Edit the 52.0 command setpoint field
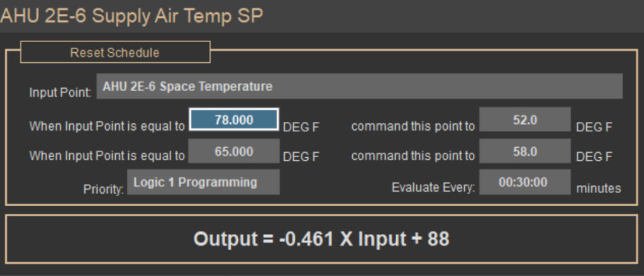The height and width of the screenshot is (276, 644). click(525, 120)
